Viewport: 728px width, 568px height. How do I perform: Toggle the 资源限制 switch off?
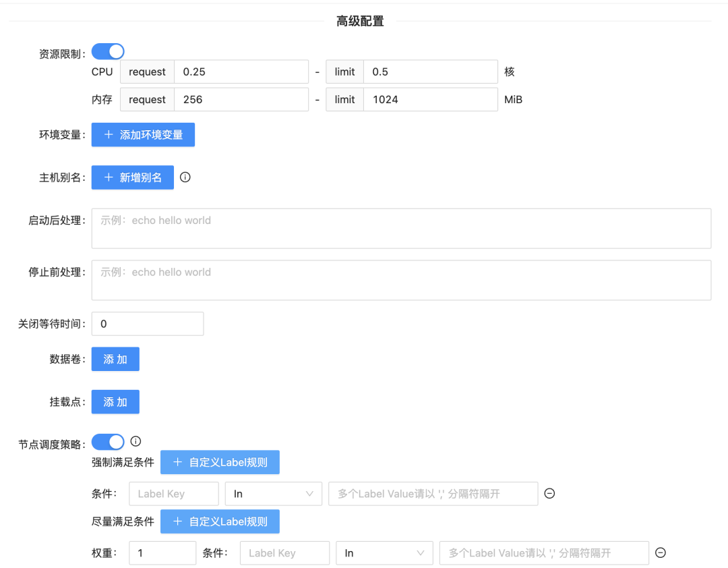108,51
